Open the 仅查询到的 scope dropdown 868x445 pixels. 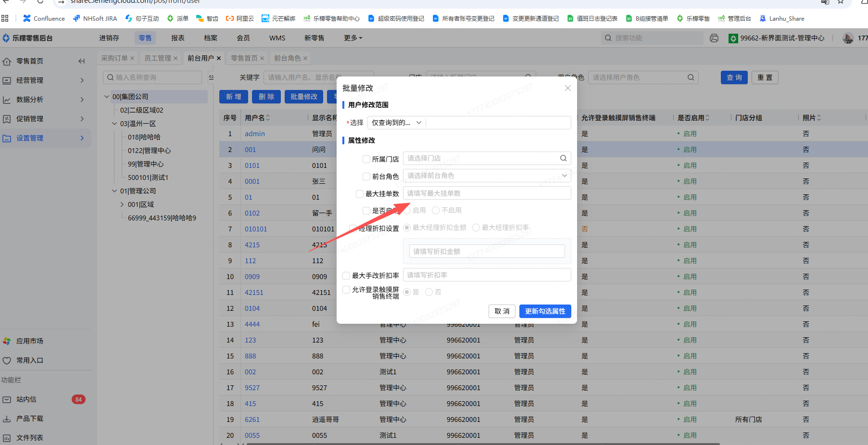[x=396, y=123]
